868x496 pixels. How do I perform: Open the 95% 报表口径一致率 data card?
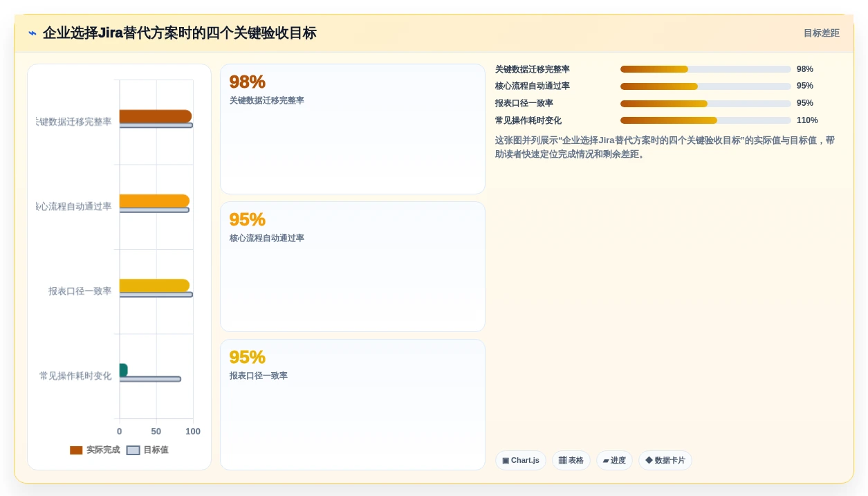pos(353,405)
